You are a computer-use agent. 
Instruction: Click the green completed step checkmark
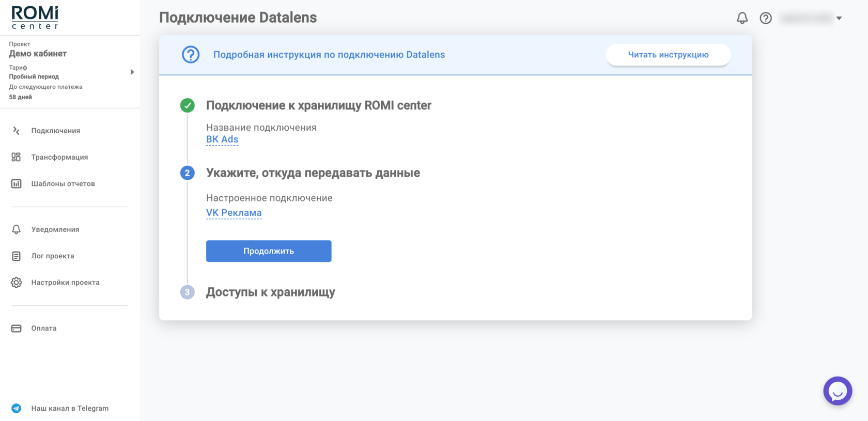(187, 105)
